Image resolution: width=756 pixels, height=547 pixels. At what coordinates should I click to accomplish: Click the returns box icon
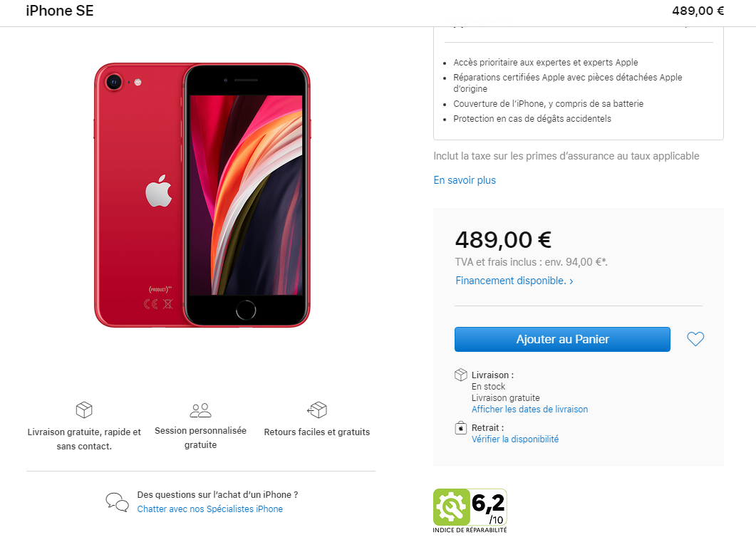pyautogui.click(x=317, y=410)
